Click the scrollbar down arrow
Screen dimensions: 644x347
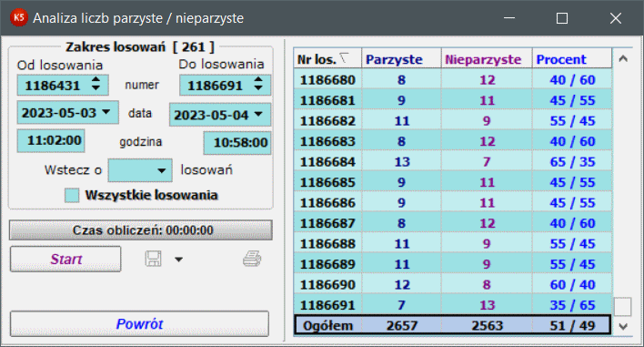coord(623,326)
